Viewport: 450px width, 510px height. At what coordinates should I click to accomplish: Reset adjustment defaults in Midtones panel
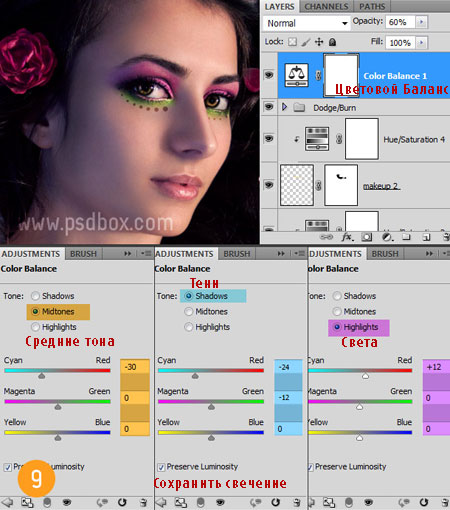[x=122, y=502]
